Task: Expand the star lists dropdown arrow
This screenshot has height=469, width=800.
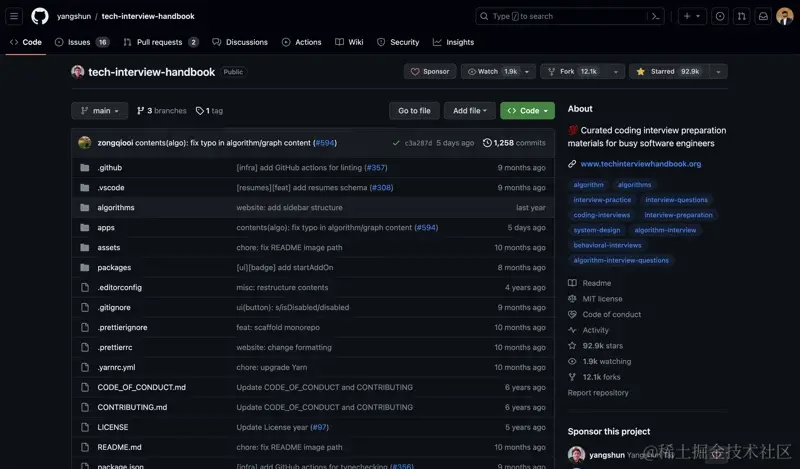Action: tap(718, 71)
